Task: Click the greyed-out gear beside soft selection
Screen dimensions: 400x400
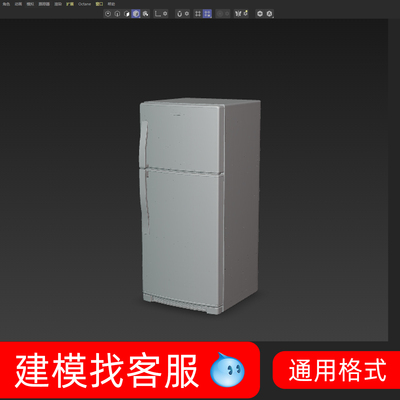Action: [227, 14]
